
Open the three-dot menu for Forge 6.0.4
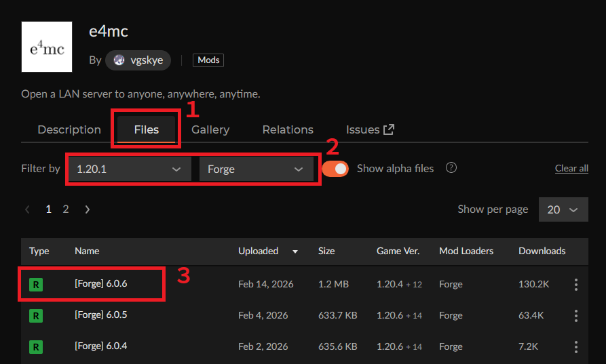pos(575,347)
